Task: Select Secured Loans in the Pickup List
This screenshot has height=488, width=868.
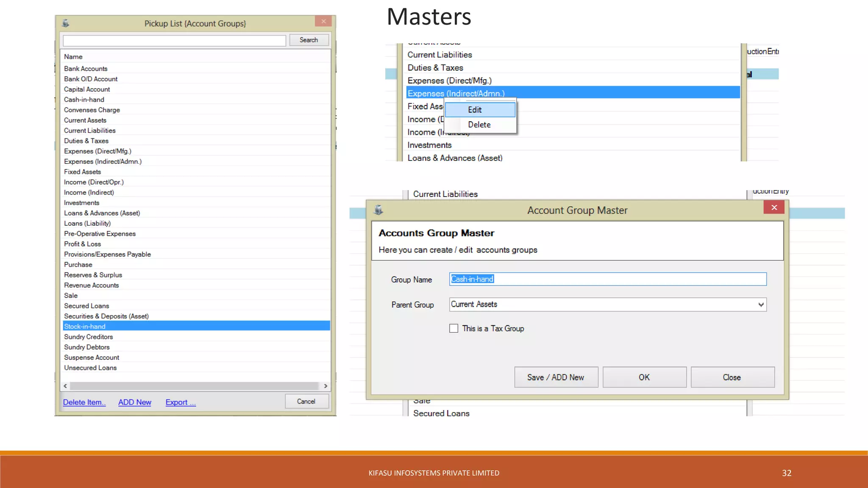Action: click(196, 306)
